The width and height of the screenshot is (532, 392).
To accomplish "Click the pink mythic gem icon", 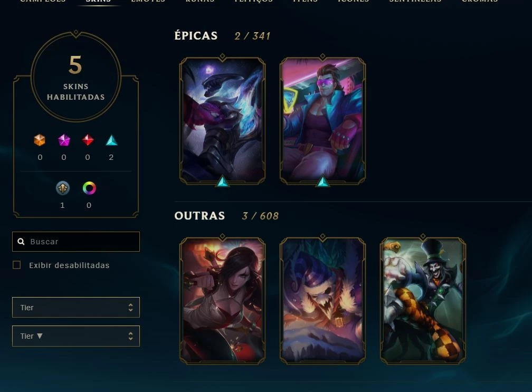I will click(64, 140).
